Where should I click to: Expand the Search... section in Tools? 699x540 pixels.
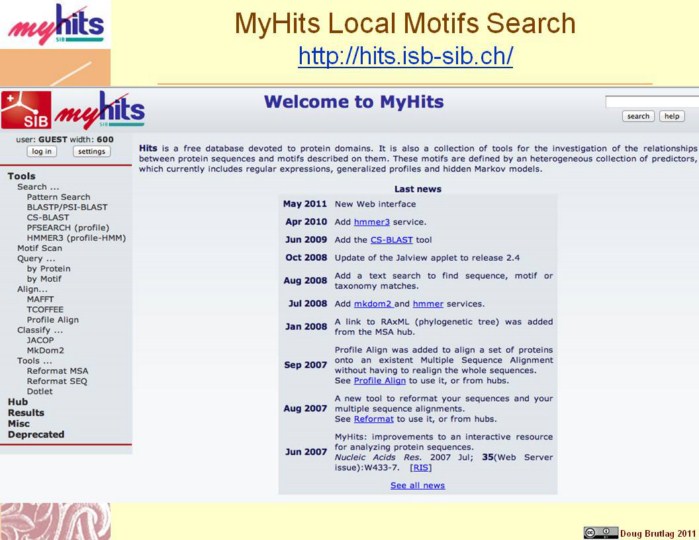tap(38, 187)
